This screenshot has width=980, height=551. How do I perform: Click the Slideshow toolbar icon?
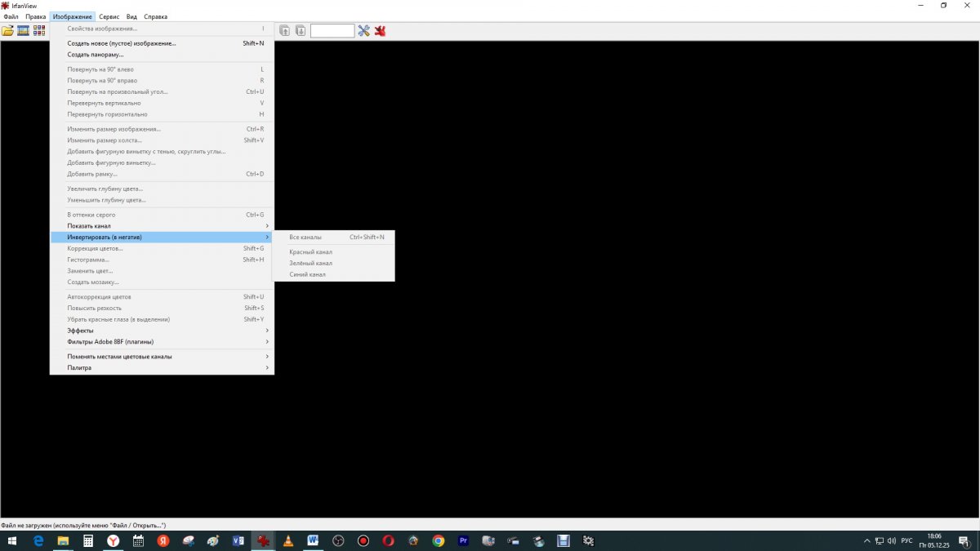point(24,31)
